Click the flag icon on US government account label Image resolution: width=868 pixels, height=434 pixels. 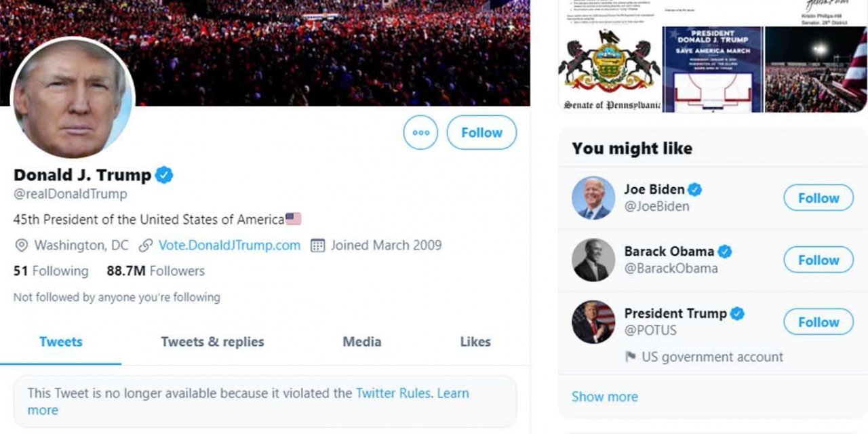pyautogui.click(x=631, y=357)
